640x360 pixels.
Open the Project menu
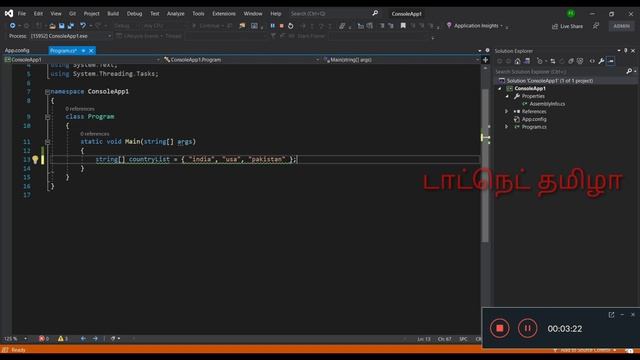pyautogui.click(x=91, y=13)
